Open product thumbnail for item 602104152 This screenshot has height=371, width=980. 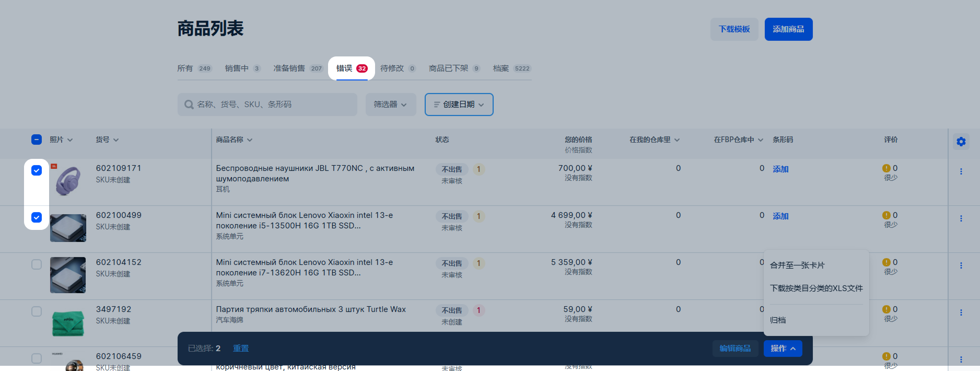[x=68, y=275]
